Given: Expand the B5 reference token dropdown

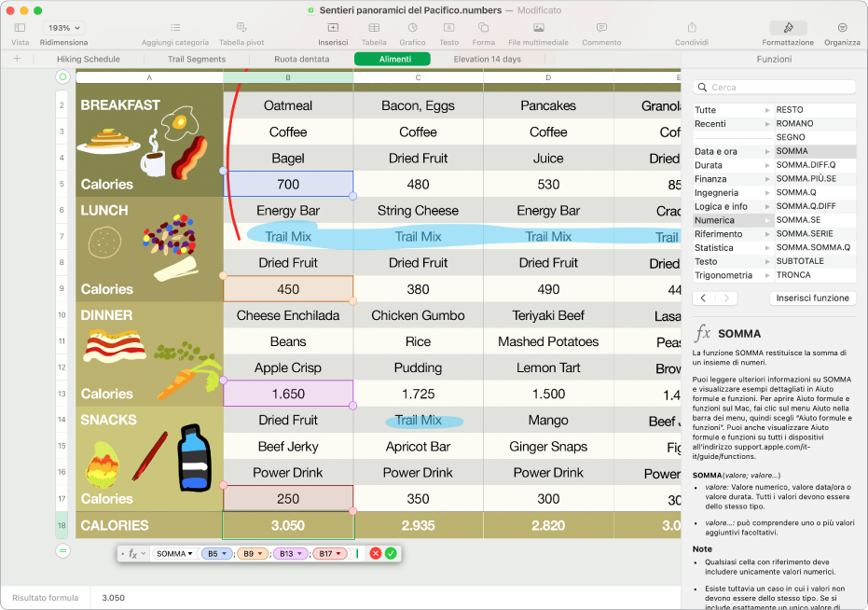Looking at the screenshot, I should coord(226,554).
